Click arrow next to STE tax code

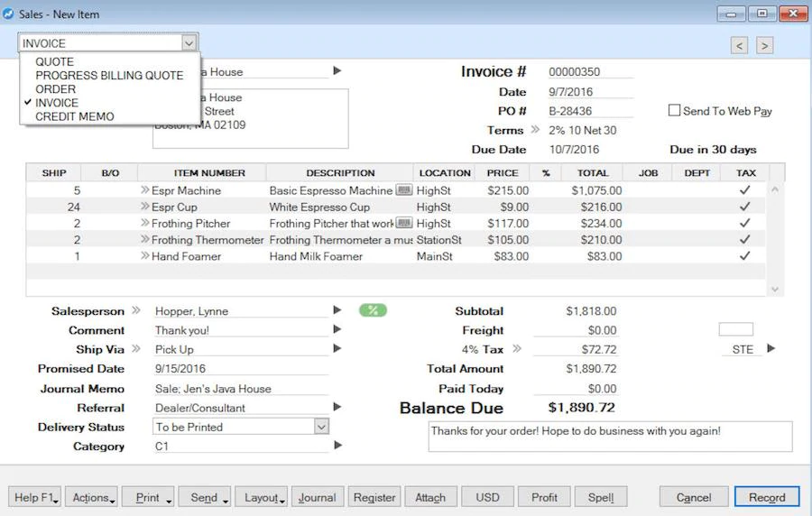[x=771, y=349]
